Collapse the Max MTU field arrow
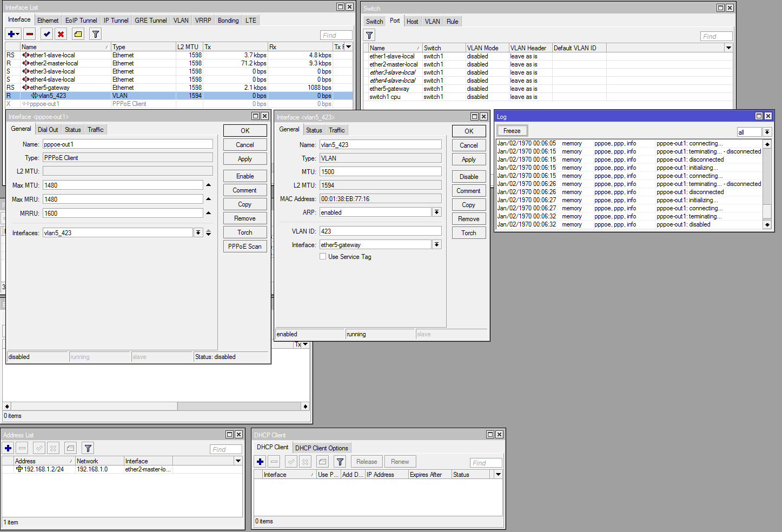 coord(209,185)
